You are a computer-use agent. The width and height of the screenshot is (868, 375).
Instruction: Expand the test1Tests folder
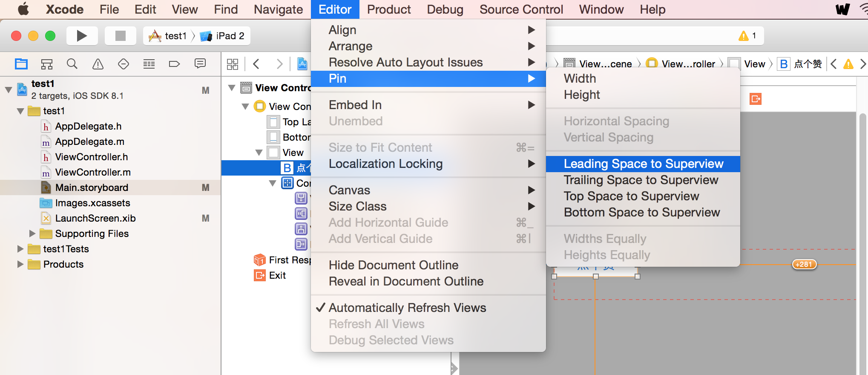[20, 249]
